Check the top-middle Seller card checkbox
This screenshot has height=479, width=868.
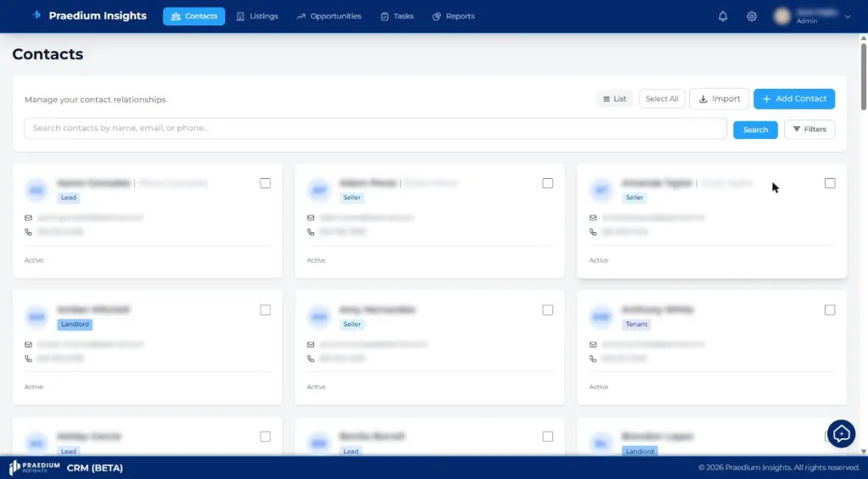click(x=547, y=183)
